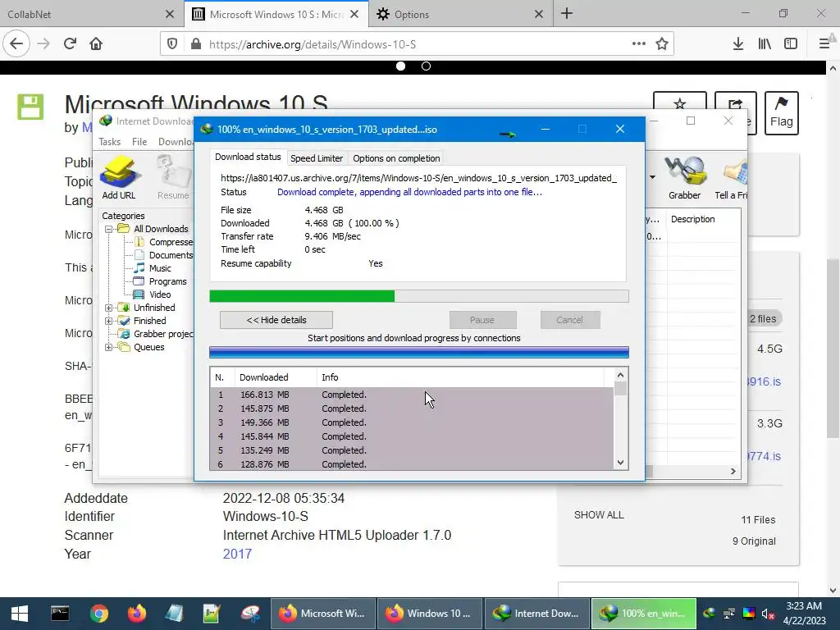This screenshot has width=840, height=630.
Task: Click connections list scroll down arrow
Action: click(x=620, y=463)
